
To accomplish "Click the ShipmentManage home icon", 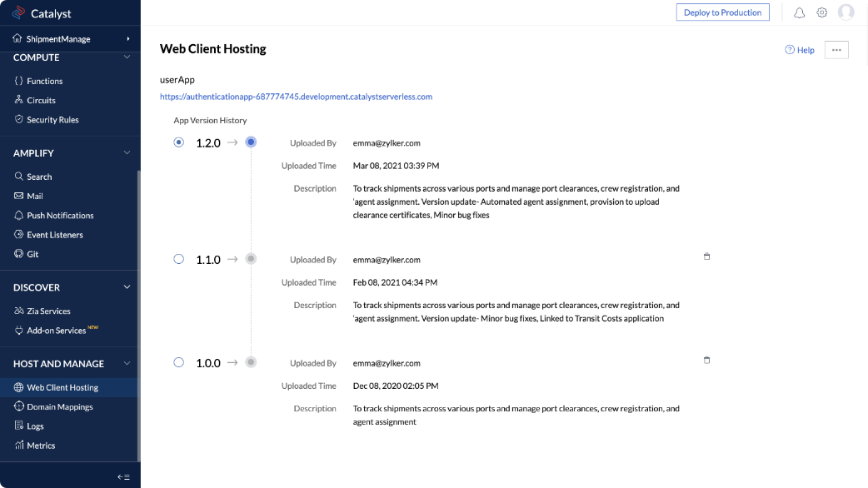I will click(x=17, y=38).
